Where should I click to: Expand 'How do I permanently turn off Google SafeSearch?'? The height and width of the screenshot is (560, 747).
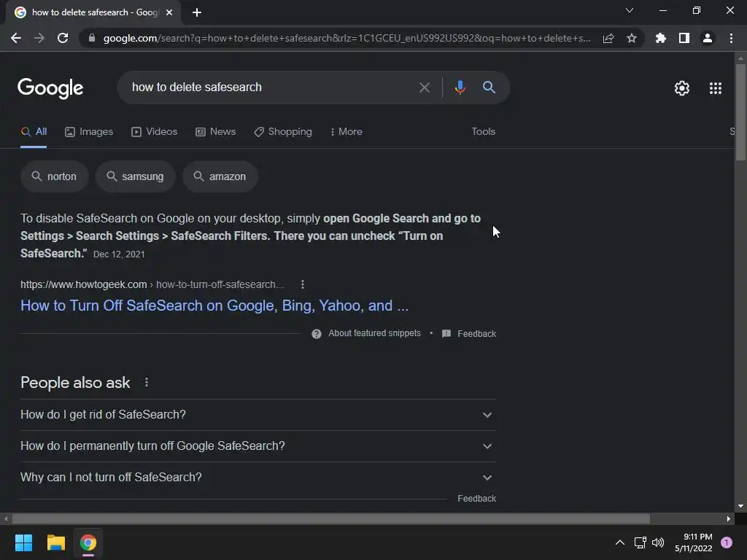pyautogui.click(x=258, y=446)
